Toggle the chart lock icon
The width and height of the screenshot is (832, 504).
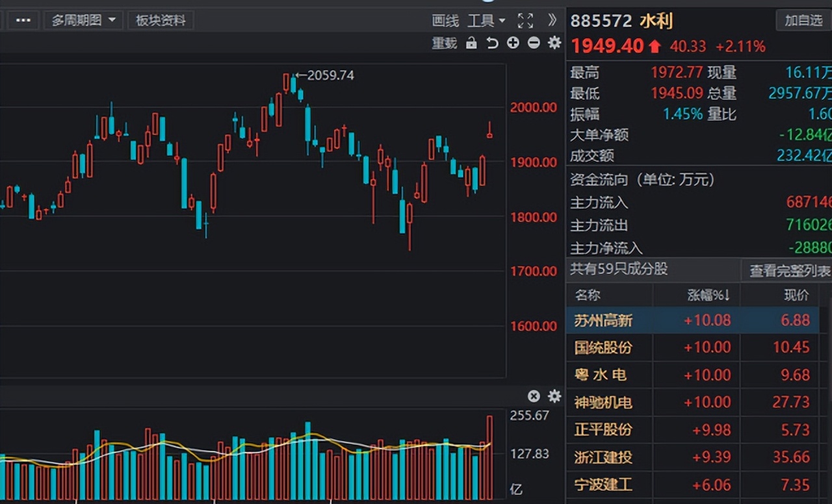472,44
